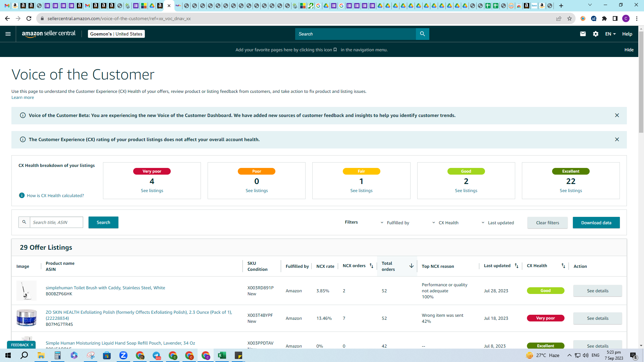
Task: Open the EN language dropdown
Action: coord(610,34)
